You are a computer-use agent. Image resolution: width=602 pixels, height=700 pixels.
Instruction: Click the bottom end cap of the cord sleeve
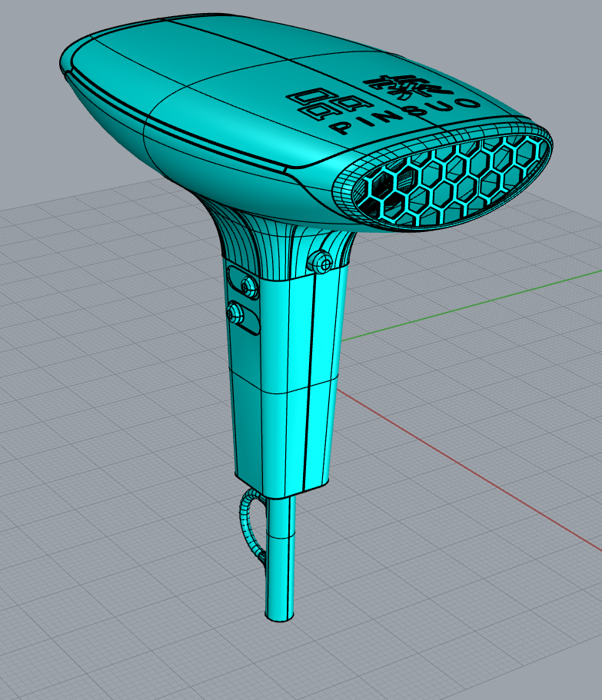(280, 616)
